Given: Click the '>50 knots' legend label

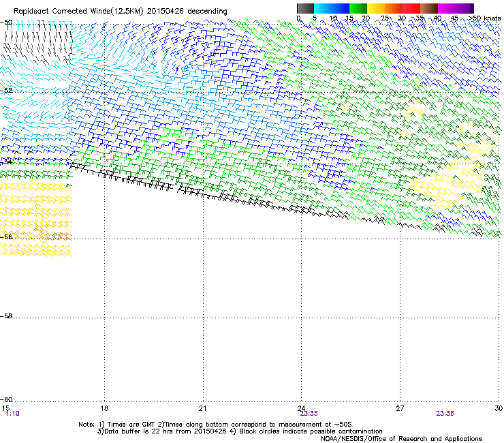Looking at the screenshot, I should click(484, 18).
